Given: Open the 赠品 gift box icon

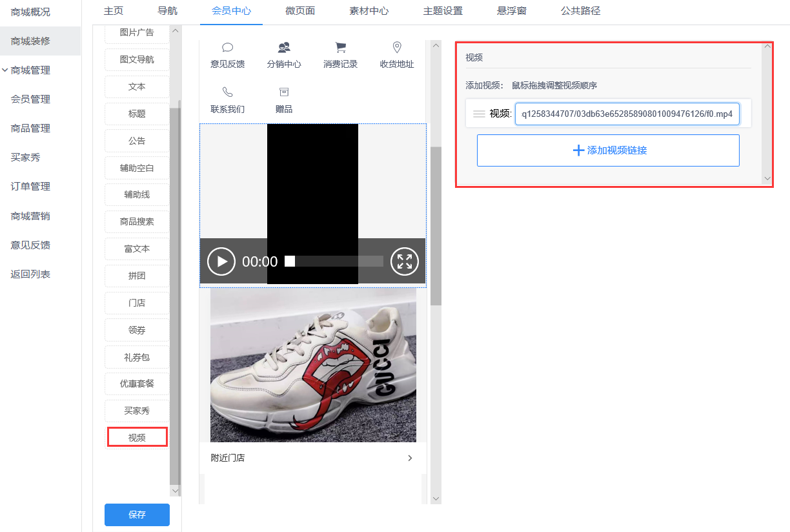Looking at the screenshot, I should (284, 92).
